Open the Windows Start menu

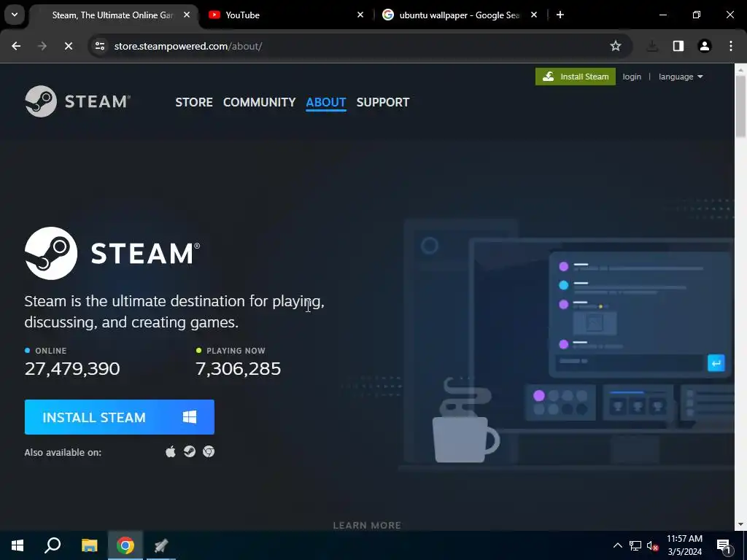tap(18, 545)
